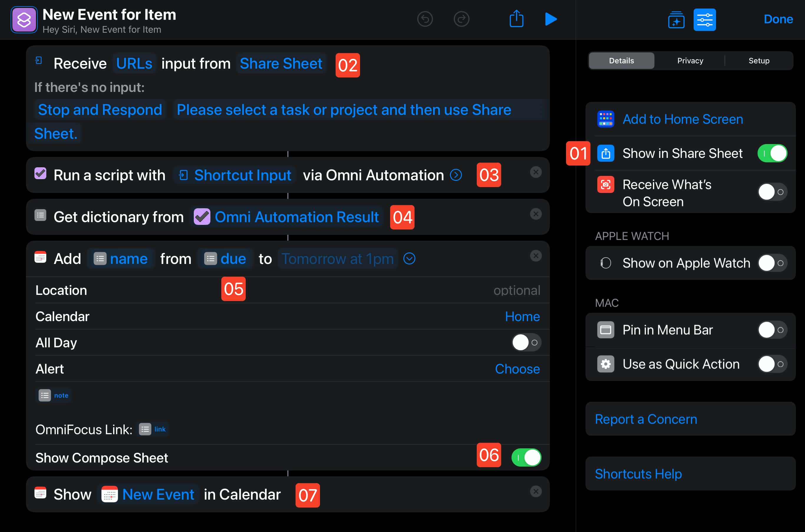805x532 pixels.
Task: Remove the Add event action
Action: (x=535, y=256)
